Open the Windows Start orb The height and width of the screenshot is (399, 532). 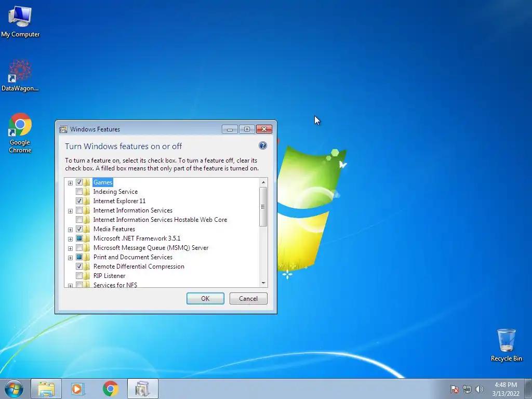(x=14, y=389)
